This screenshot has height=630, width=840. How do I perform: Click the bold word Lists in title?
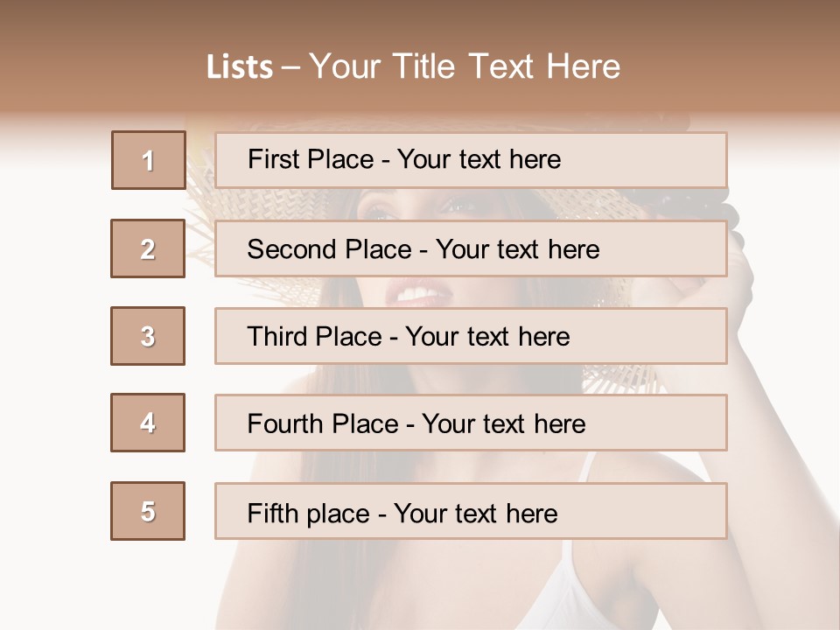coord(240,67)
